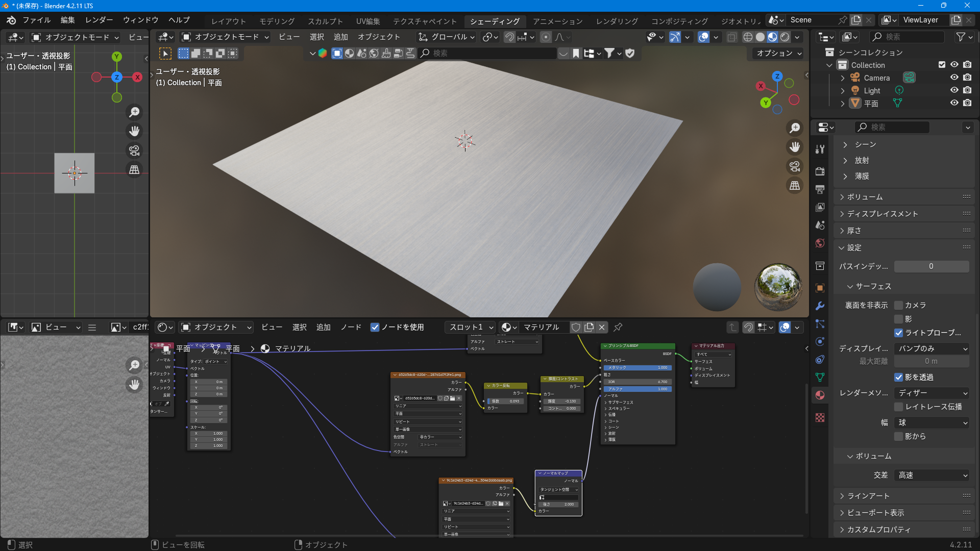Click the Blender logo menu icon
The image size is (980, 551).
pyautogui.click(x=11, y=20)
